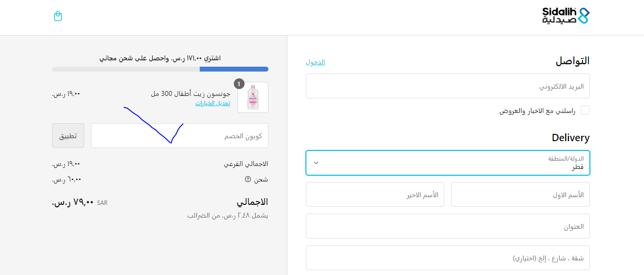The height and width of the screenshot is (275, 644).
Task: Focus the كوبون الخصم discount coupon field
Action: 179,136
